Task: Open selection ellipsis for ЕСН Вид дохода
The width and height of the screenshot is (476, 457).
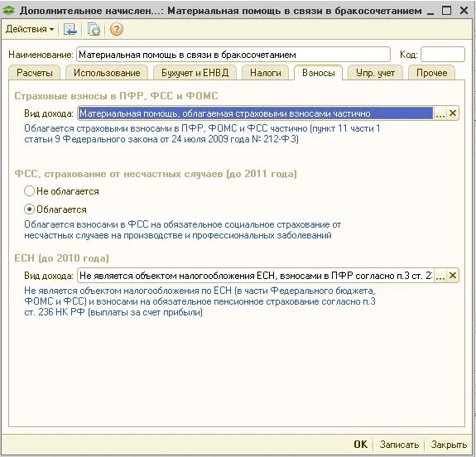Action: 440,276
